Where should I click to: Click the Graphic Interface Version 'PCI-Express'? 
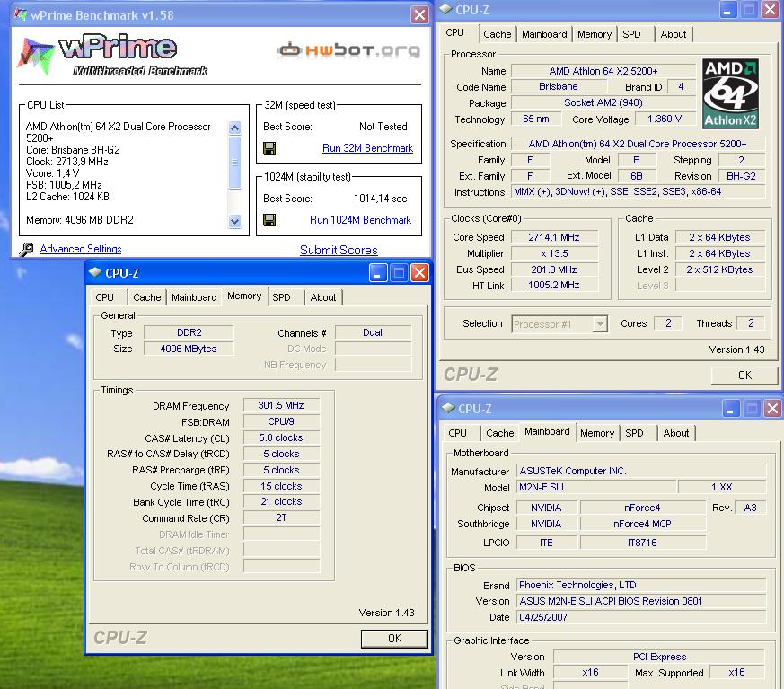(x=659, y=657)
